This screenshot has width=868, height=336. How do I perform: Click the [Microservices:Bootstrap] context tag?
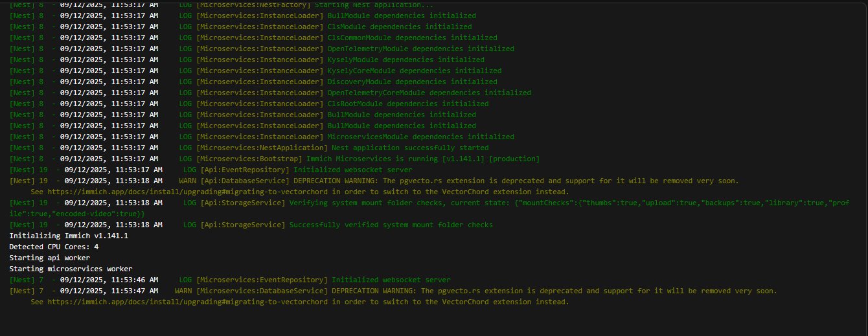point(249,159)
